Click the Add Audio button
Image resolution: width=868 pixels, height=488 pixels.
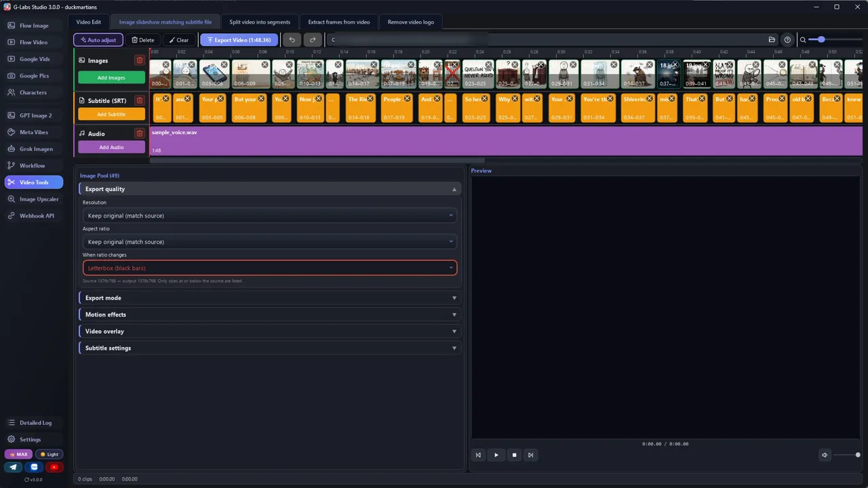(x=111, y=147)
